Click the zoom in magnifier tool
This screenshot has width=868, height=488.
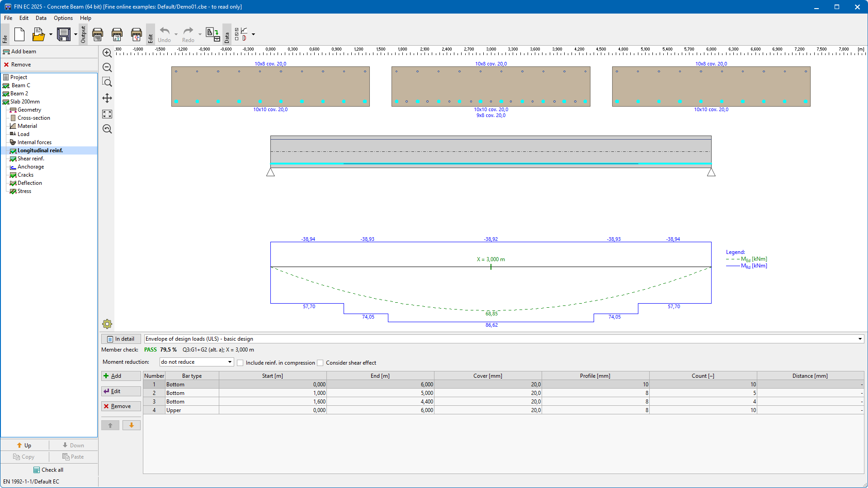[x=107, y=53]
